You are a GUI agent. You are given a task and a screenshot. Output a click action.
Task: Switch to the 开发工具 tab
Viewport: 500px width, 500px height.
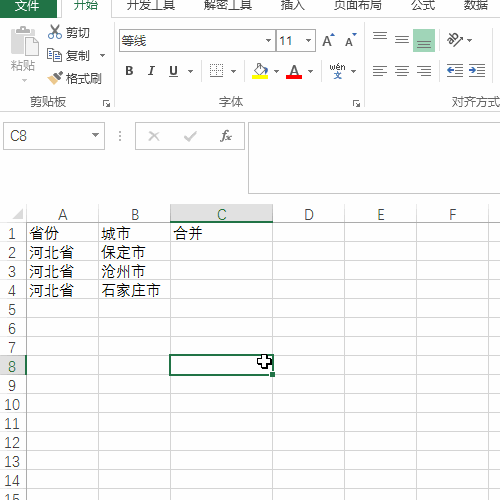point(151,5)
